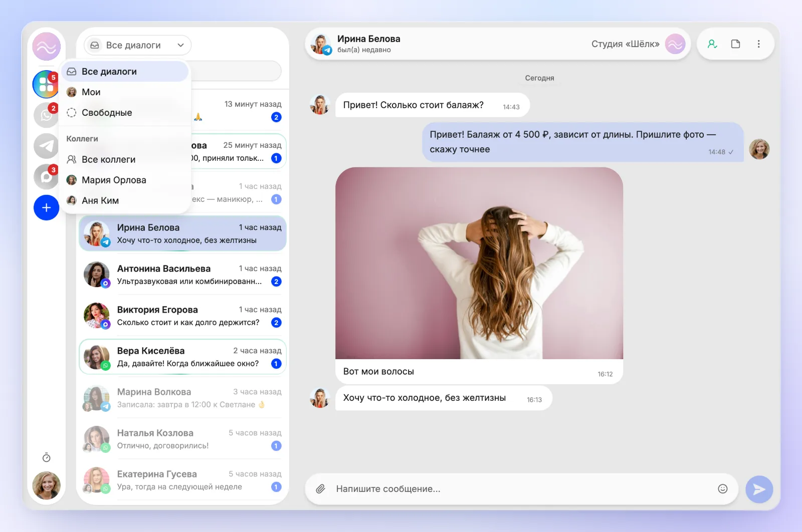
Task: Click the outgoing reply about Балаяж от 4 500 ₽
Action: click(x=582, y=142)
